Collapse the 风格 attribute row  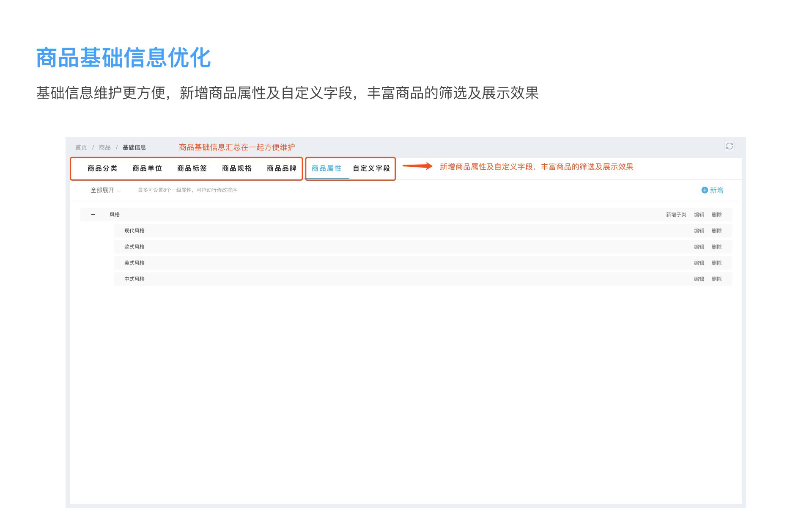93,215
